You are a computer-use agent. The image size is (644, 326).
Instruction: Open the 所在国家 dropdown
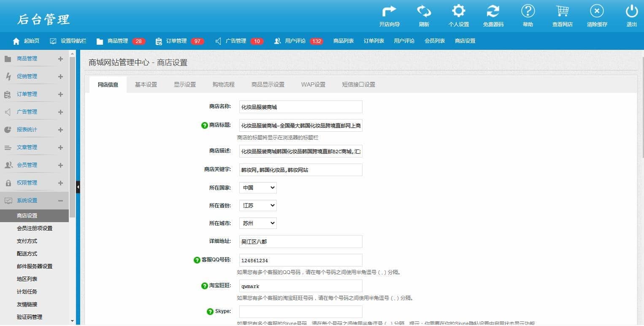pyautogui.click(x=258, y=187)
